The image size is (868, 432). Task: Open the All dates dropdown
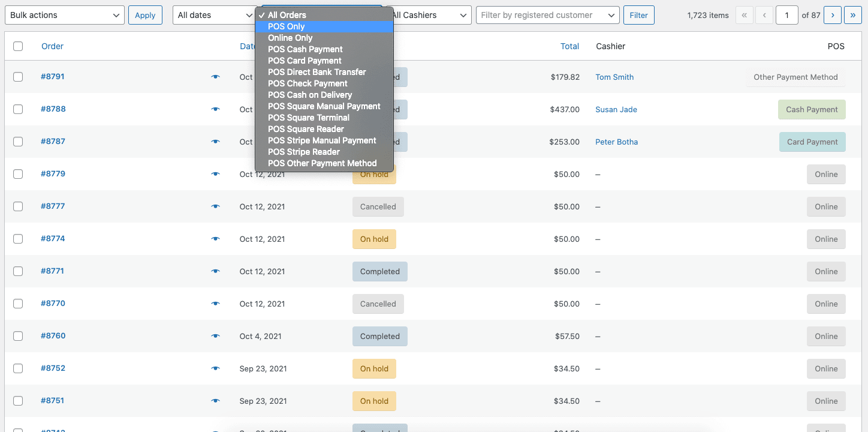(x=213, y=14)
